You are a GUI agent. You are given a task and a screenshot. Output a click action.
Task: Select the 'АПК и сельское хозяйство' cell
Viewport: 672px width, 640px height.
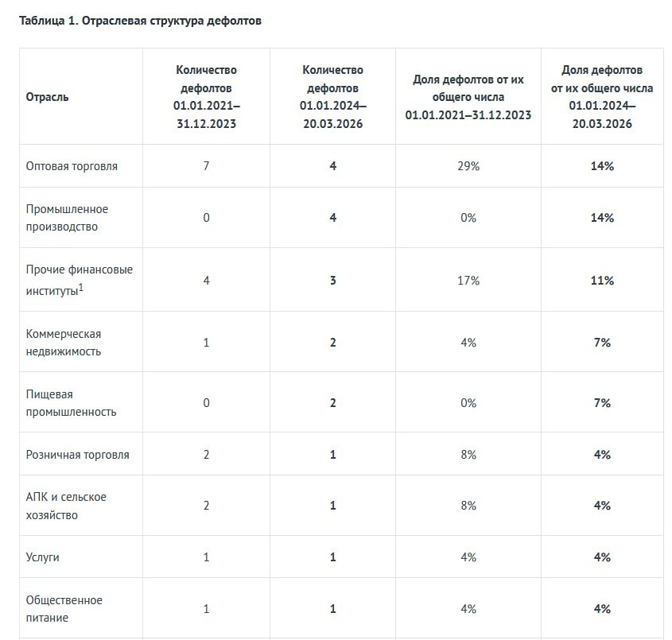66,506
